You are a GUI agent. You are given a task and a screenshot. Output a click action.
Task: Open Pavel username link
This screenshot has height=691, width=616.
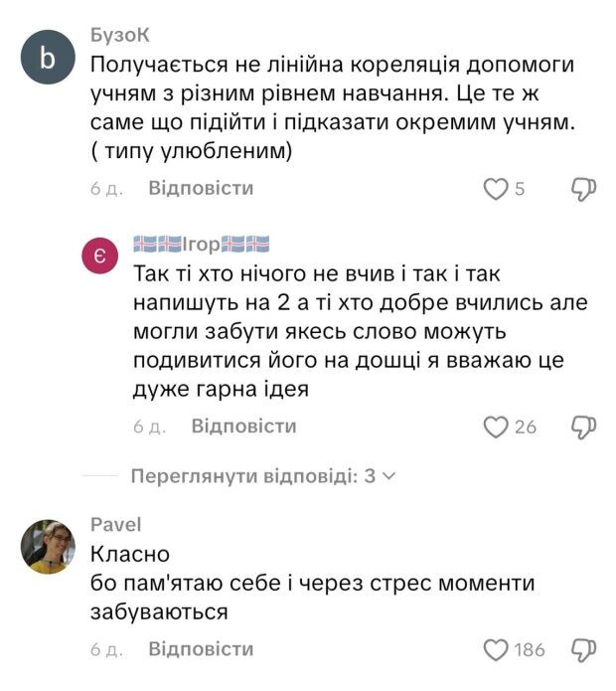[x=115, y=525]
